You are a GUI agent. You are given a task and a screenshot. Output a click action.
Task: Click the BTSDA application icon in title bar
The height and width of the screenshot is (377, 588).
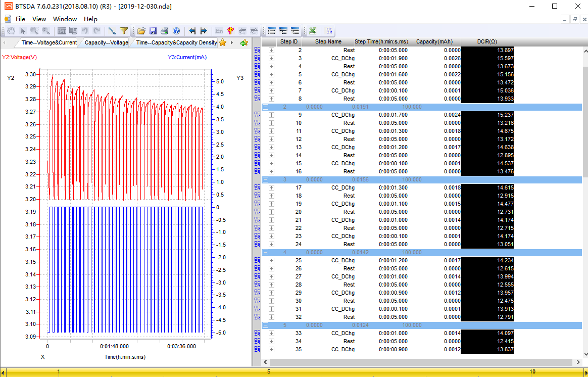pyautogui.click(x=8, y=6)
